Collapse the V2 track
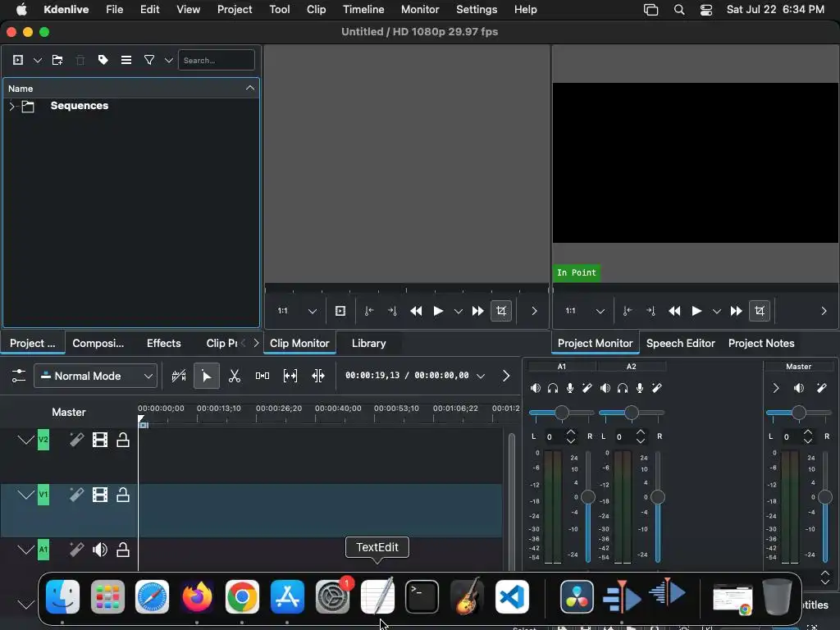Screen dimensions: 840x630 [25, 440]
